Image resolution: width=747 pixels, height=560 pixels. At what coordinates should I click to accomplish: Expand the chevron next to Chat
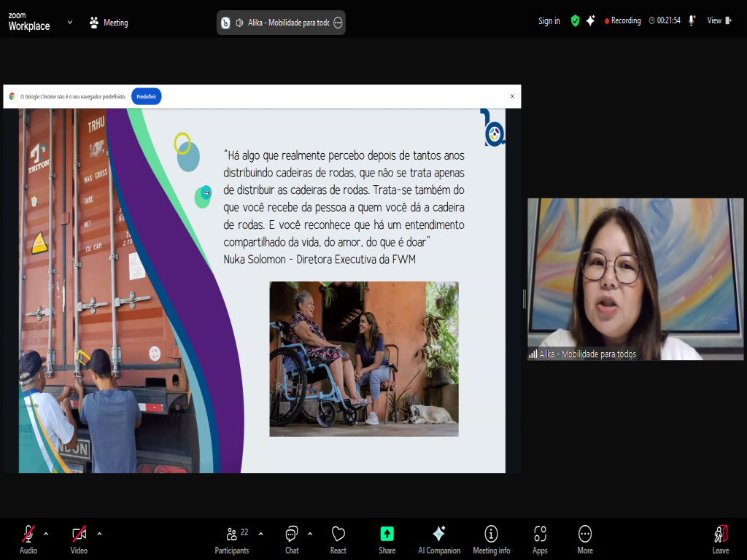click(x=310, y=533)
